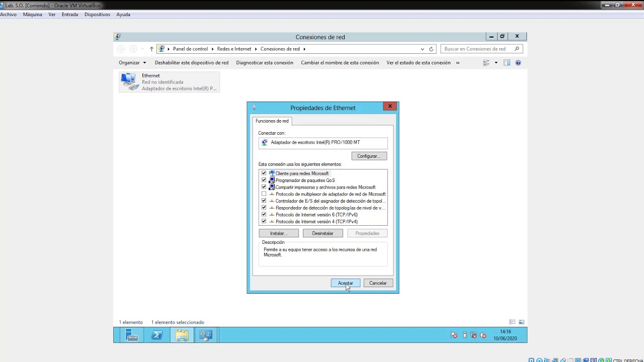Screen dimensions: 644x362
Task: Expand the Redes e Internet breadcrumb arrow
Action: point(256,49)
